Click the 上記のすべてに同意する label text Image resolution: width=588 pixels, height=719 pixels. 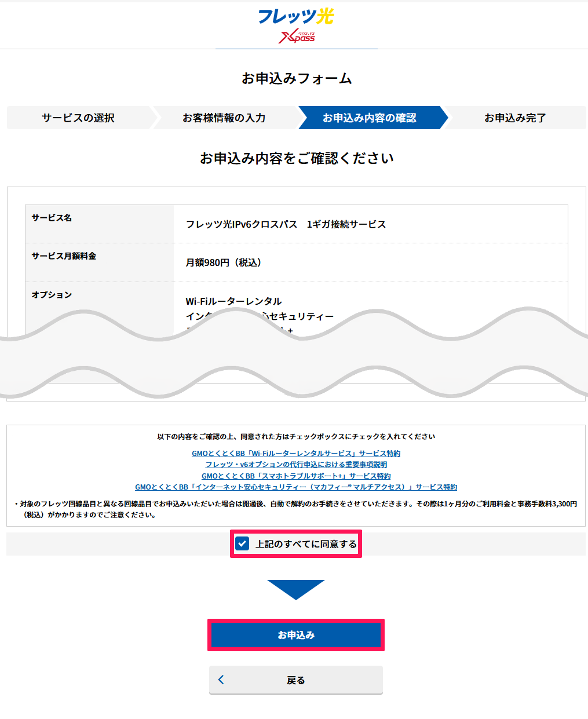(x=306, y=544)
